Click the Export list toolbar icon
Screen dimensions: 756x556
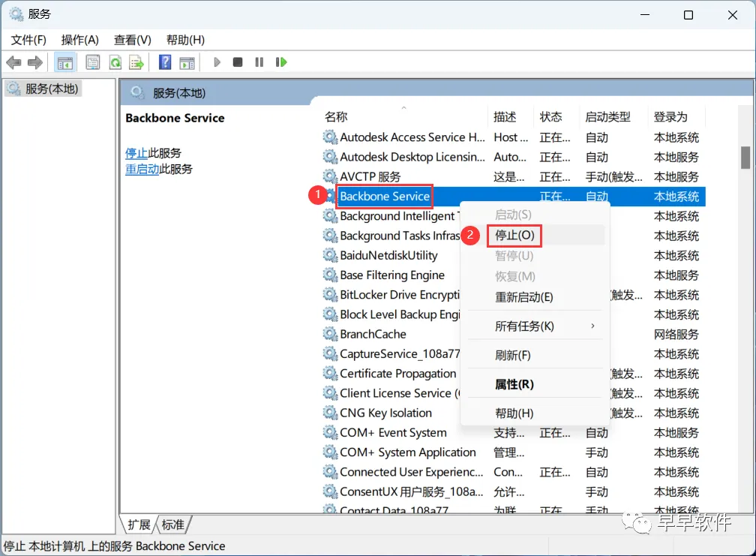[137, 62]
